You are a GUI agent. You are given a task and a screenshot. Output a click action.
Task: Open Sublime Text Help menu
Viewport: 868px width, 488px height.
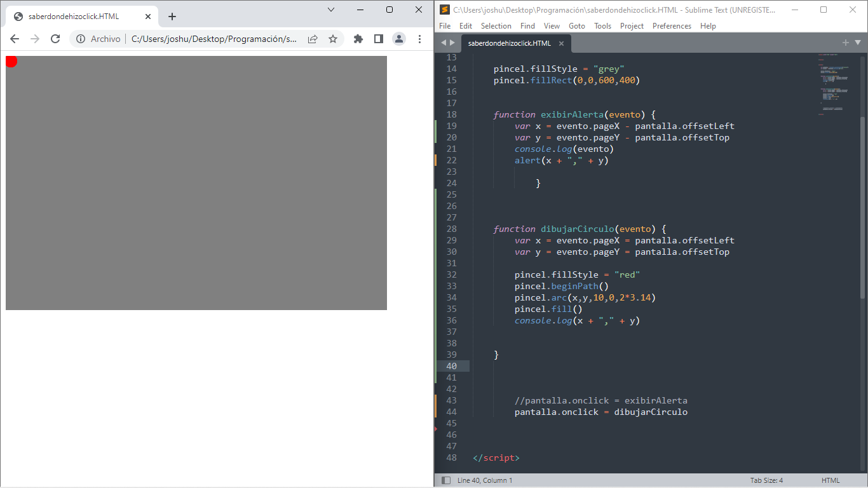[x=708, y=26]
